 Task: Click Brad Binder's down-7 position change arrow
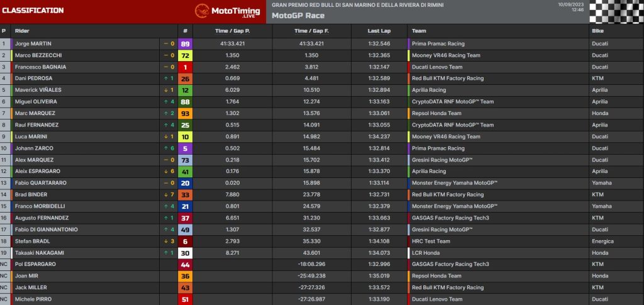tap(165, 195)
